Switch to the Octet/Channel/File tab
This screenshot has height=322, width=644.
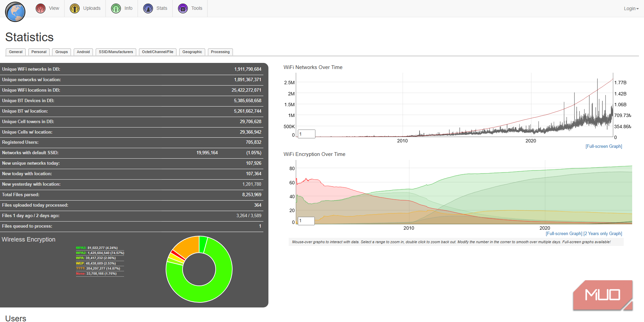[158, 52]
